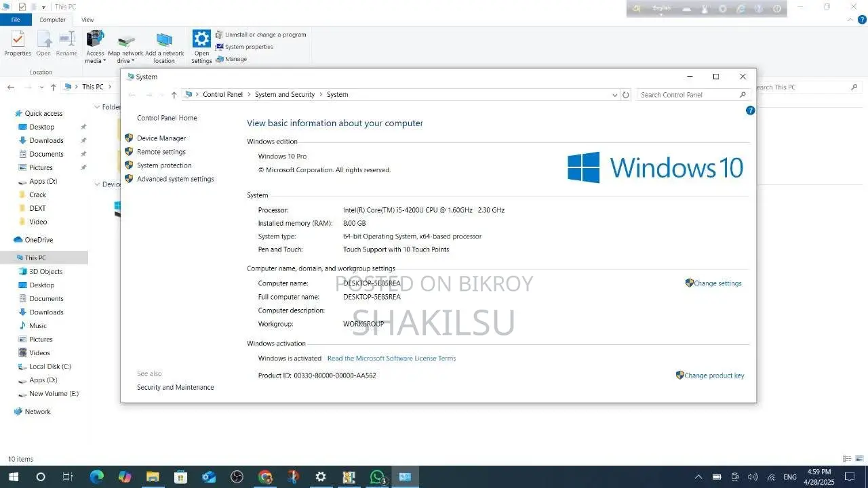Click the Search Control Panel field
Screen dimensions: 868x488
click(x=692, y=95)
